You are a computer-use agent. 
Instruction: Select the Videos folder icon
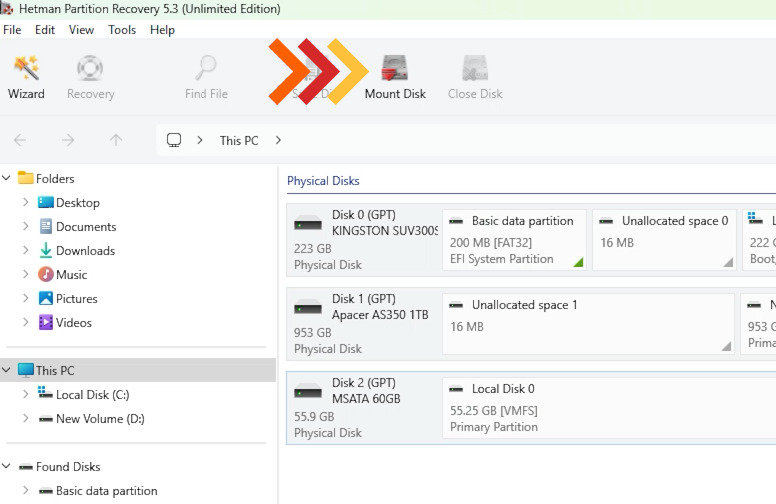(x=46, y=322)
